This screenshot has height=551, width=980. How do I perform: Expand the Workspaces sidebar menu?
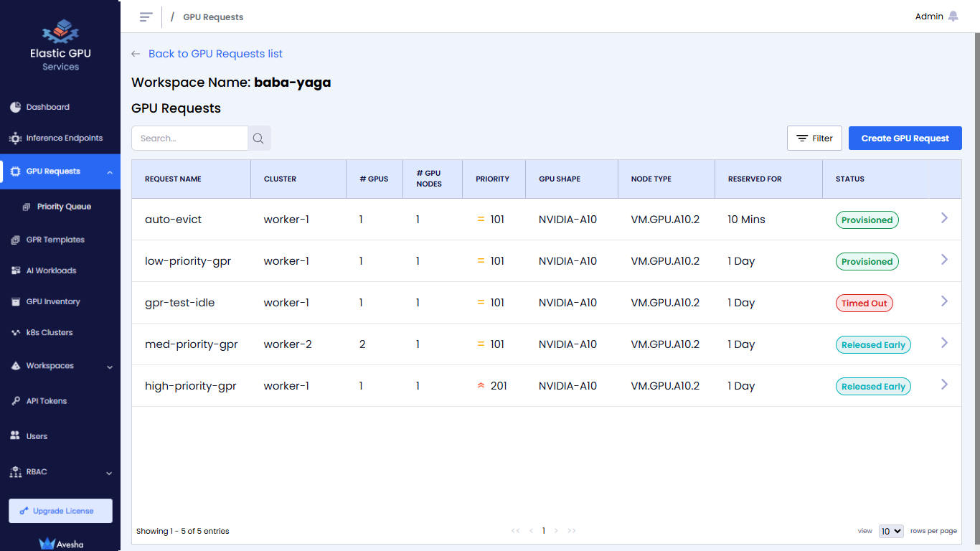(109, 367)
